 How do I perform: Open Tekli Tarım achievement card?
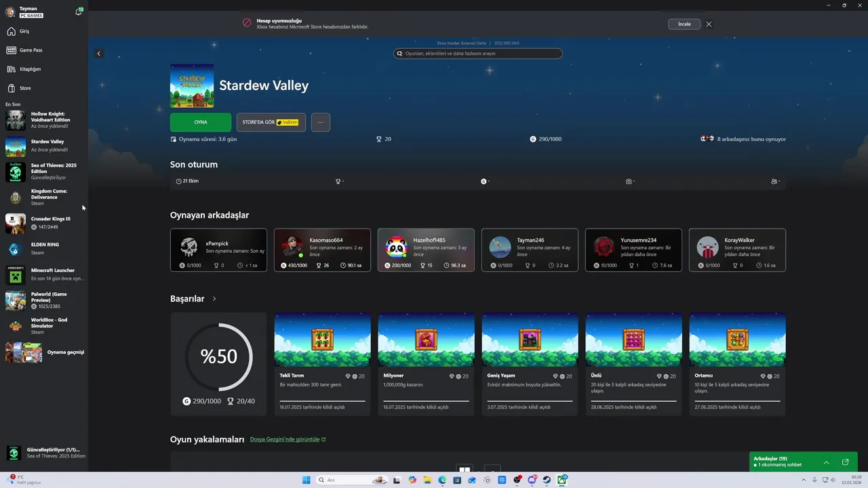click(322, 364)
